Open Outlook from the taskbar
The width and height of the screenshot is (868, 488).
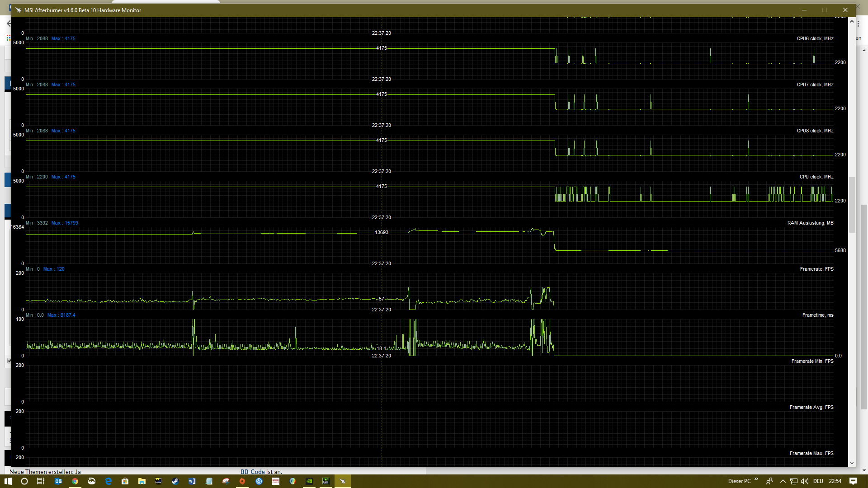[58, 481]
